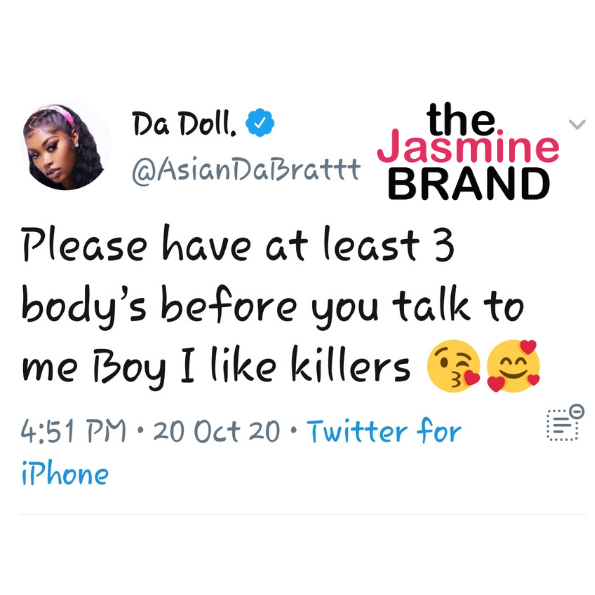Click the 20 Oct 20 date
Image resolution: width=595 pixels, height=595 pixels.
click(217, 431)
